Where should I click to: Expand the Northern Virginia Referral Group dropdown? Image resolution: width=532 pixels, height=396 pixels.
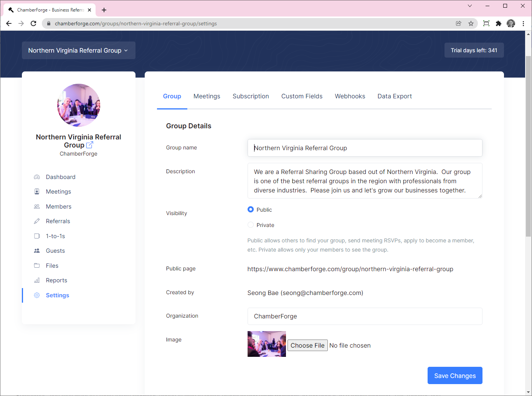point(78,50)
